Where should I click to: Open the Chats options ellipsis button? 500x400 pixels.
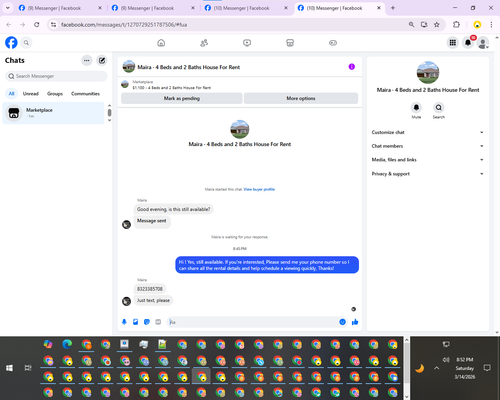87,60
